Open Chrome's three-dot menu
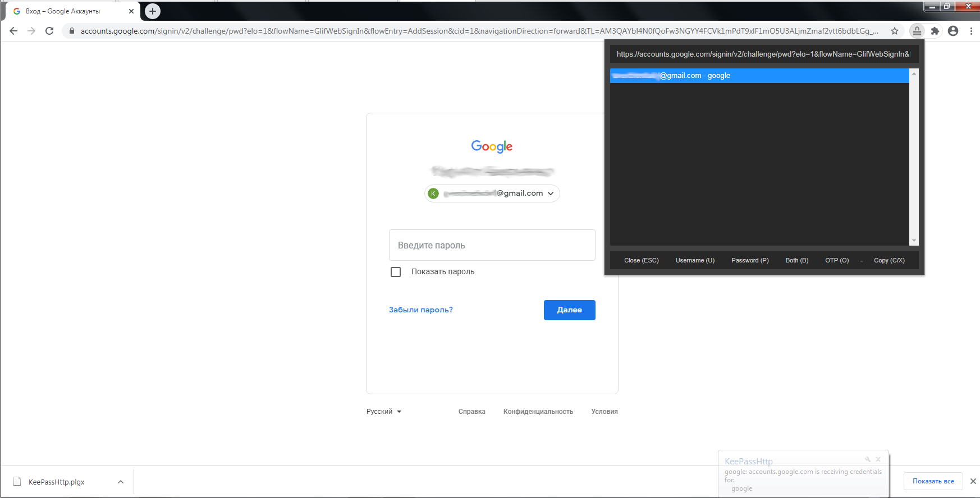Viewport: 980px width, 498px height. click(971, 31)
